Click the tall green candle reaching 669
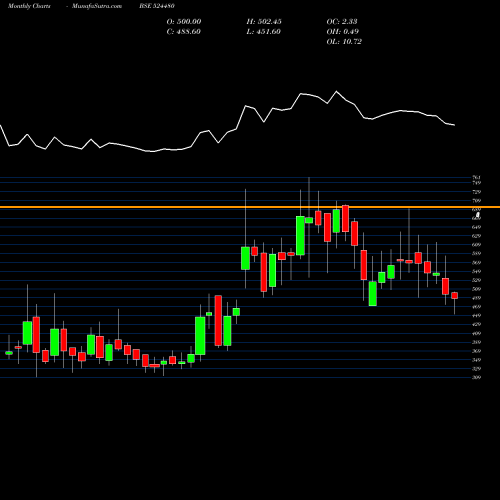Image resolution: width=500 pixels, height=500 pixels. point(300,236)
